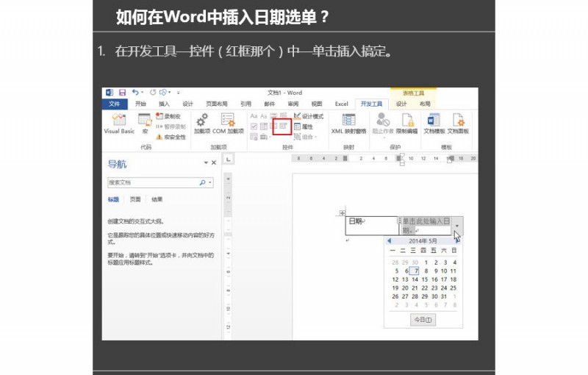Close the 导航 navigation pane
588x375 pixels.
214,162
